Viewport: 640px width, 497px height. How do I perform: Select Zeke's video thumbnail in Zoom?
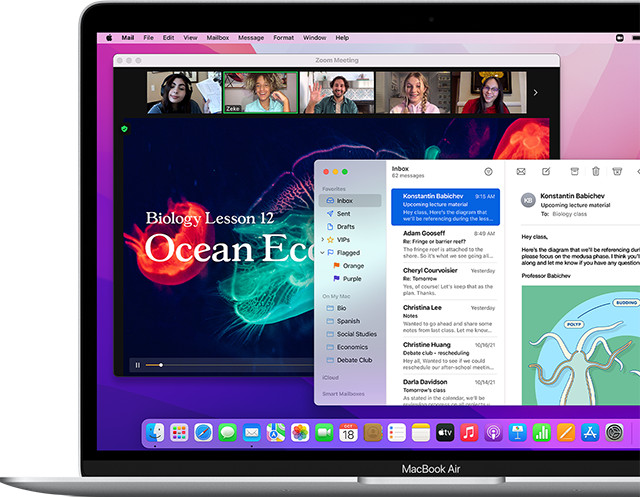tap(260, 93)
